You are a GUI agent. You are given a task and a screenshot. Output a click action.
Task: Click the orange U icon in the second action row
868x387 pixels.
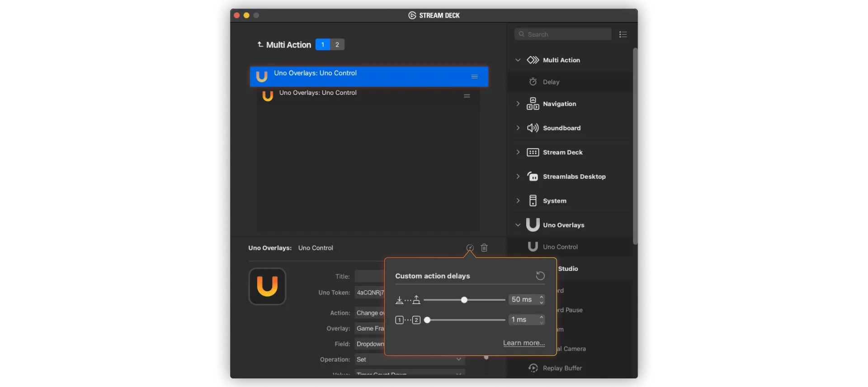[x=268, y=96]
